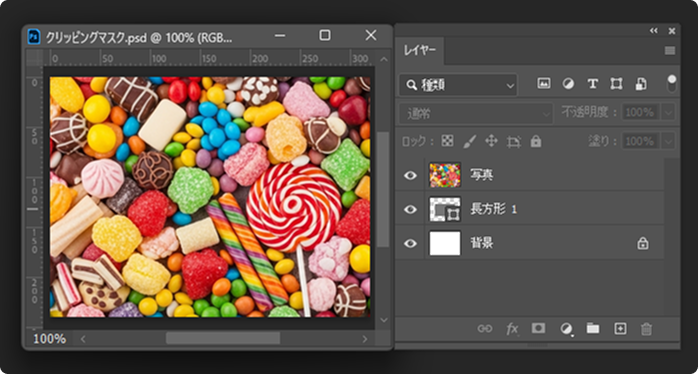Click the horizontal scrollbar thumb

[x=223, y=338]
